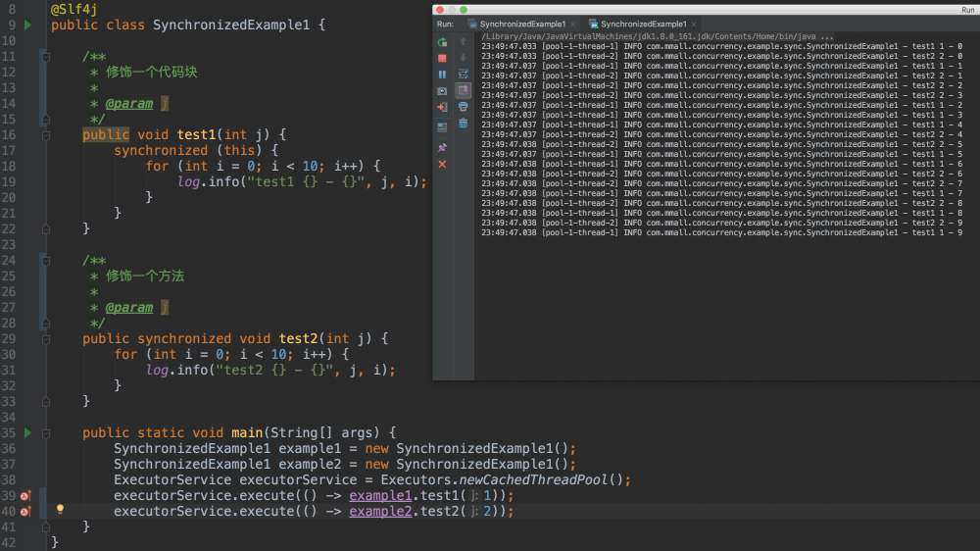Click the Restore Layout icon
Screen dimensions: 980x551
[x=442, y=127]
